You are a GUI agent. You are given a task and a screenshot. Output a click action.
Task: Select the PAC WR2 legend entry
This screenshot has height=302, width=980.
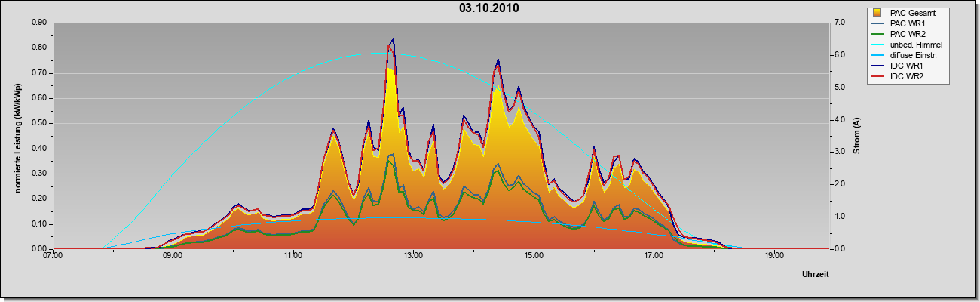(x=905, y=34)
